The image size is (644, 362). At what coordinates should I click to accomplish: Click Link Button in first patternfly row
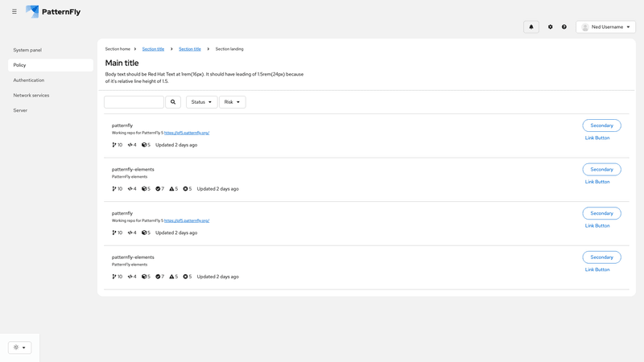click(597, 138)
